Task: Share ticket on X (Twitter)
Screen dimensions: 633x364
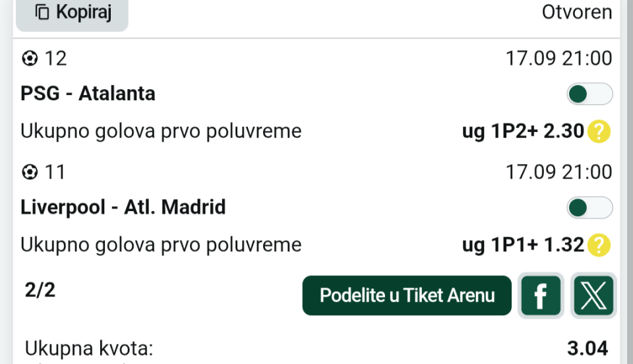Action: (593, 295)
